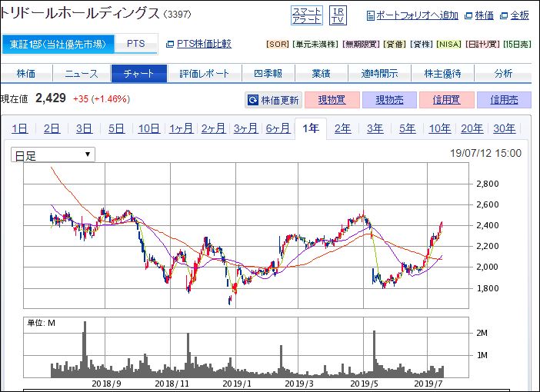Switch chart range to 10日
This screenshot has width=540, height=392.
[x=148, y=128]
